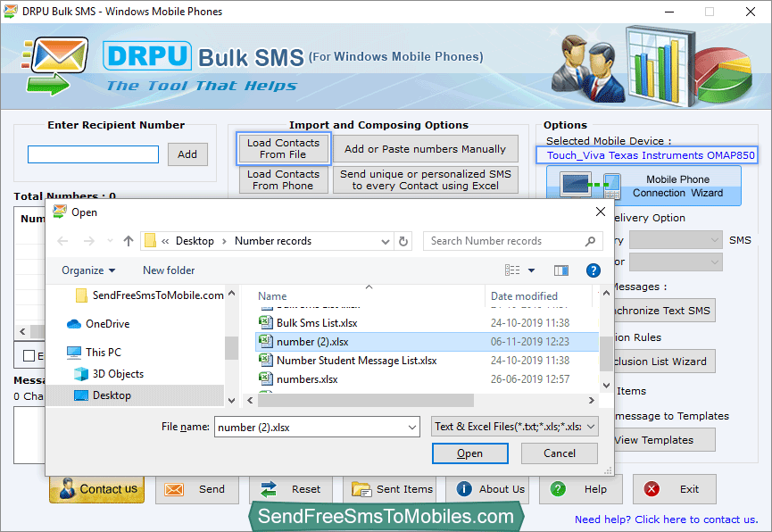Click the Contact us person icon
Viewport: 772px width, 532px height.
[66, 488]
